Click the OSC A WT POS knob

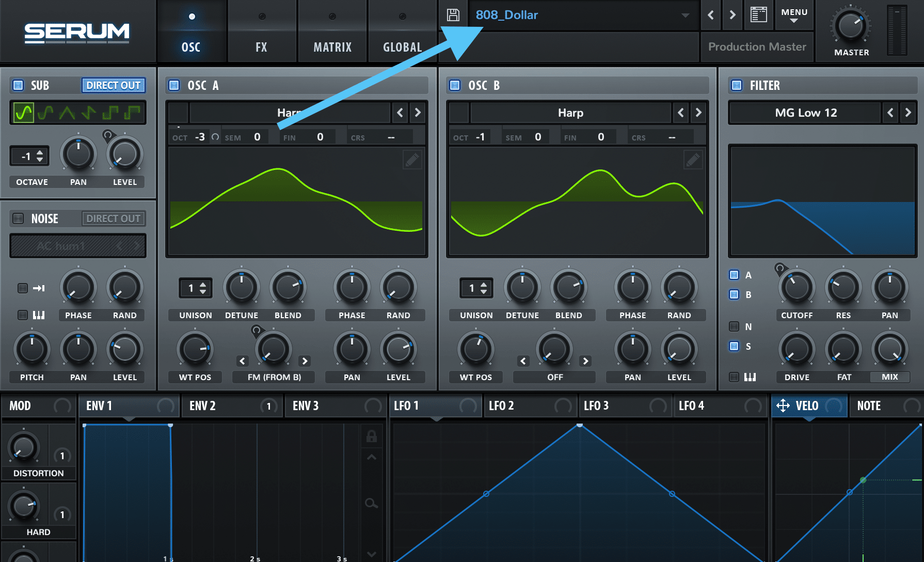pyautogui.click(x=195, y=350)
